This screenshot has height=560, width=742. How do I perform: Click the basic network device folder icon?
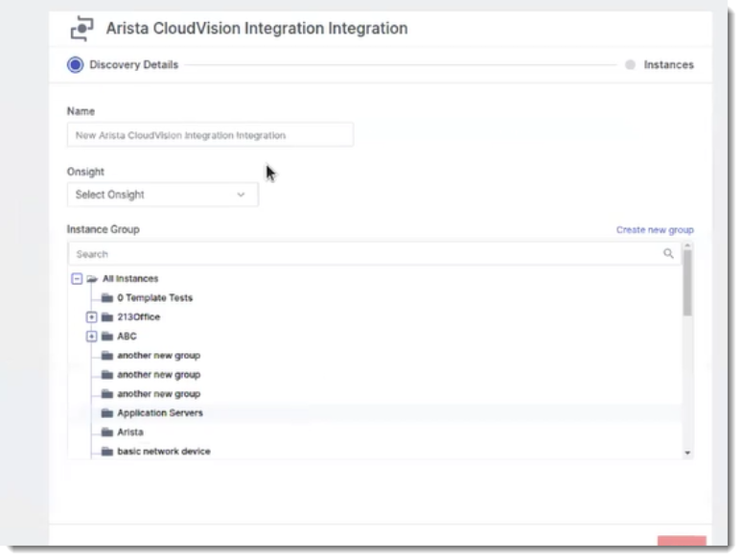click(107, 452)
